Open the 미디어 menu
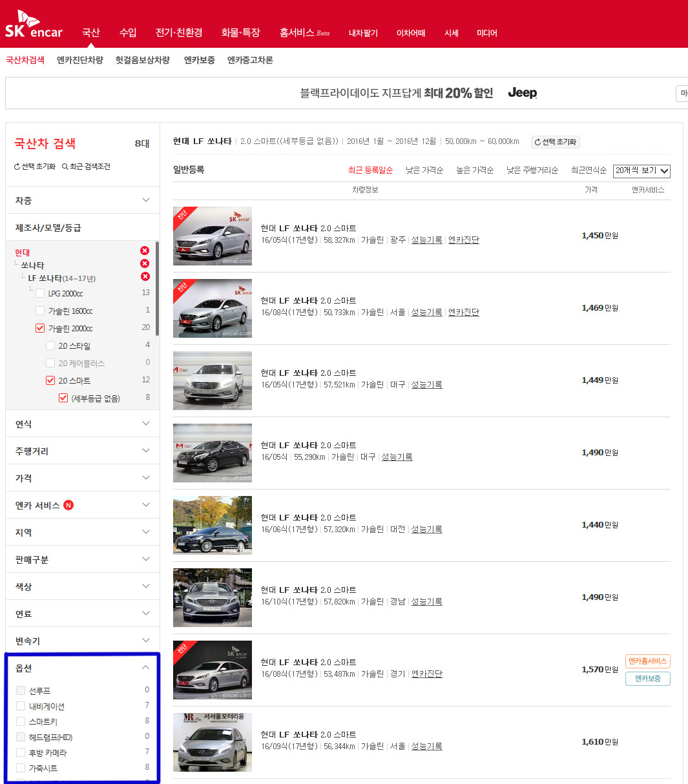Screen dimensions: 688x784 (487, 33)
